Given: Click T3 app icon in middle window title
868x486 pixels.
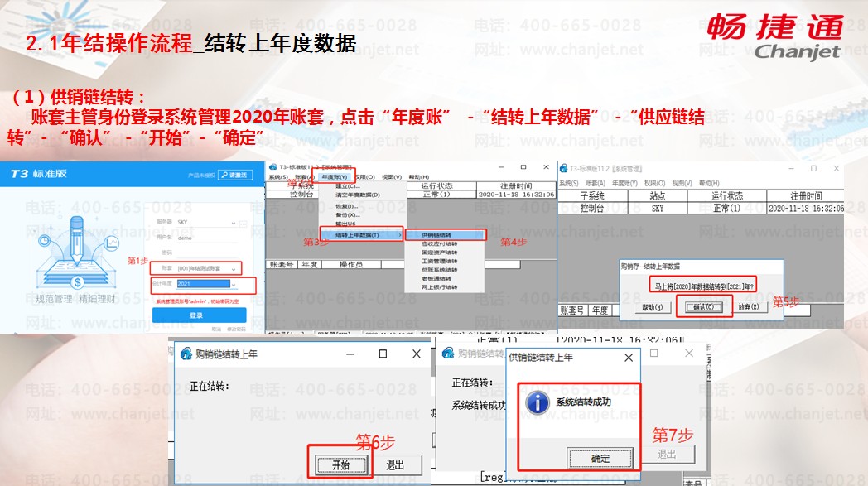Looking at the screenshot, I should 273,166.
